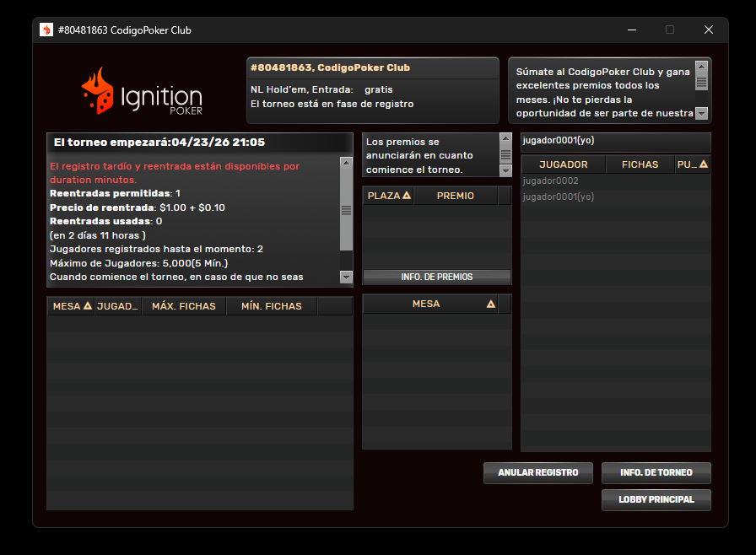Sort players by PU... column
Image resolution: width=756 pixels, height=555 pixels.
(692, 164)
